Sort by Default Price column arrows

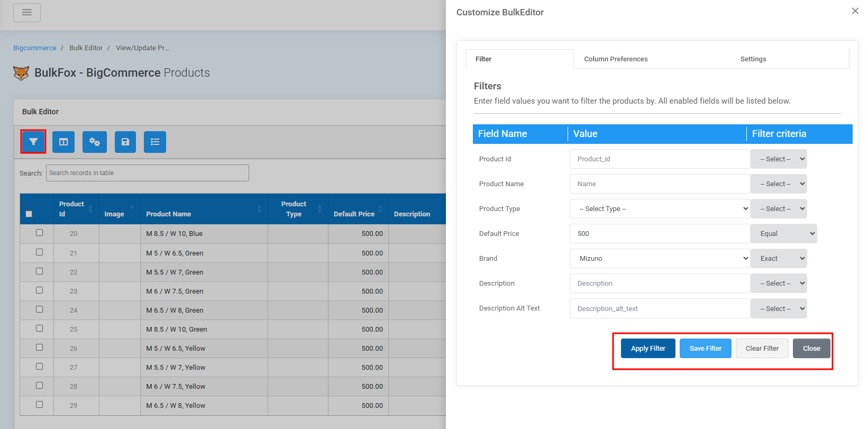click(380, 209)
